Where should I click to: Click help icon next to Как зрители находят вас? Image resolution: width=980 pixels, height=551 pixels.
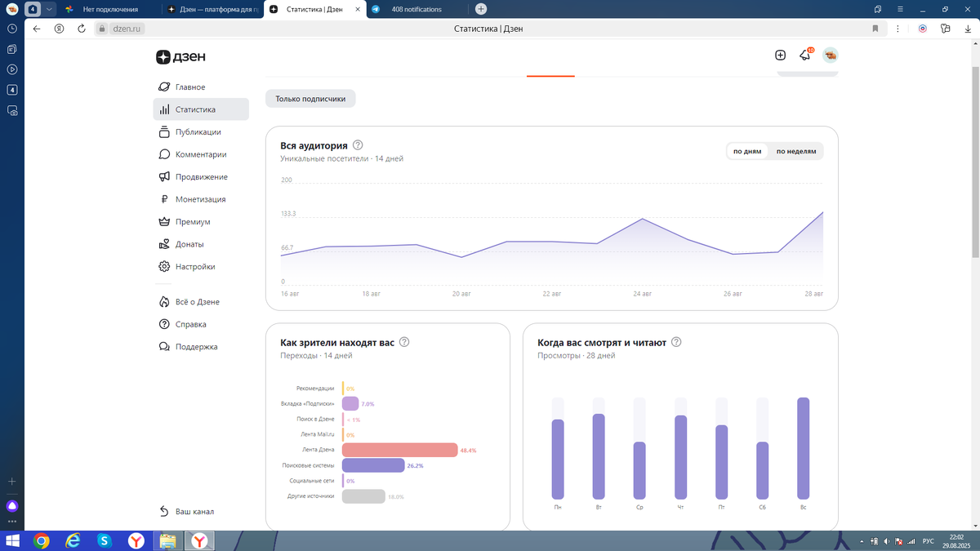click(x=404, y=343)
